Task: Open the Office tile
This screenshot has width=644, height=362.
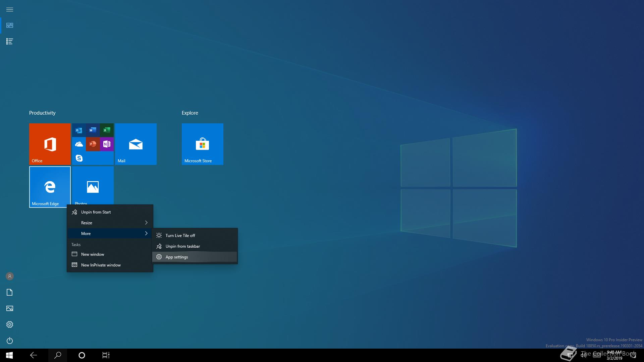Action: [50, 144]
